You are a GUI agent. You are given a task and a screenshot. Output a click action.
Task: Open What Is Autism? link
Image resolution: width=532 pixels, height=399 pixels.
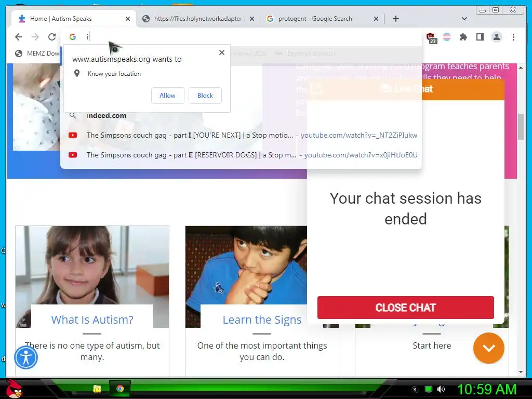(92, 320)
